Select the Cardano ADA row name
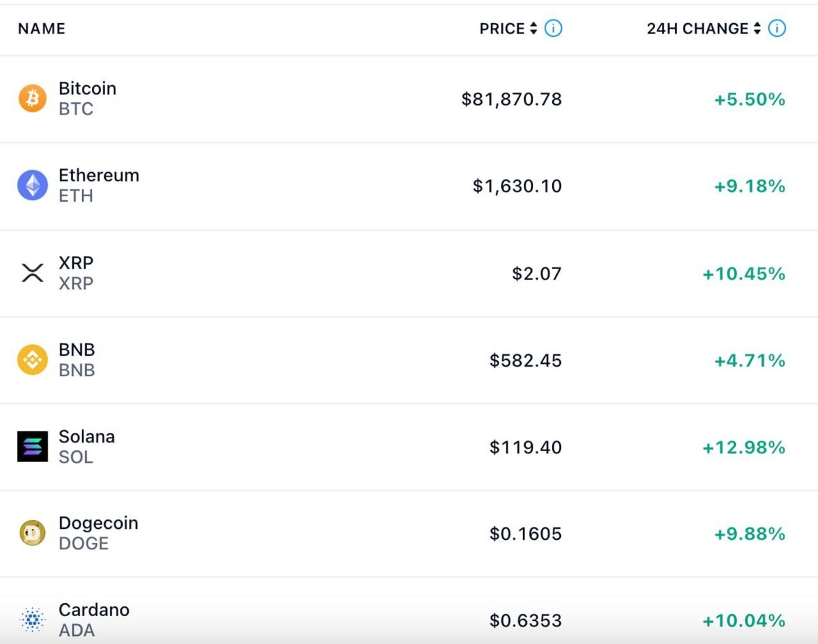The image size is (818, 644). pos(93,610)
